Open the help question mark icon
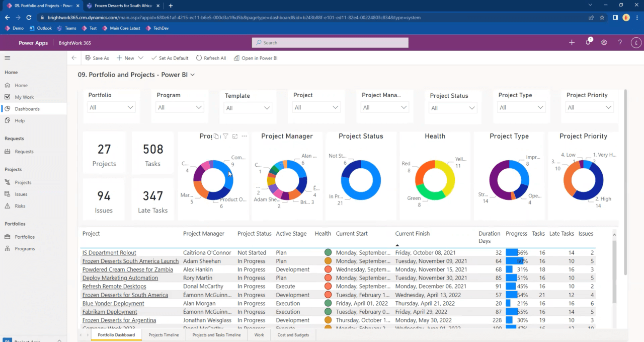This screenshot has width=644, height=342. tap(620, 43)
